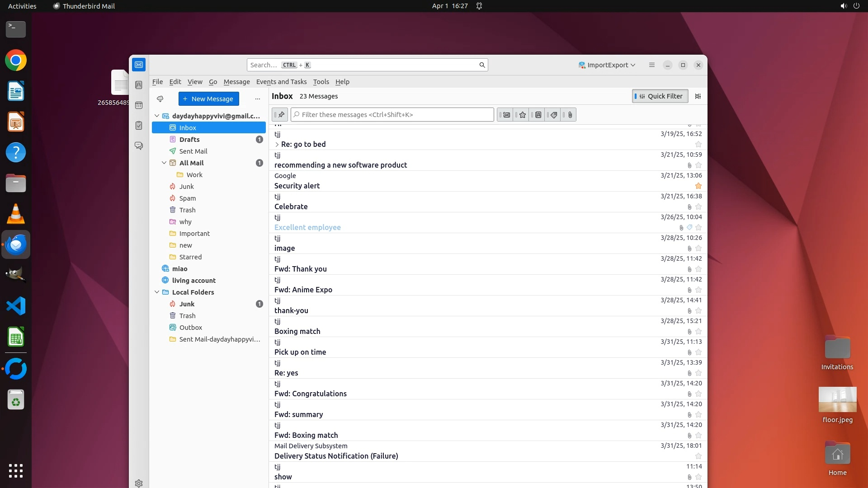Open the Events and Tasks menu
Viewport: 868px width, 488px height.
coord(281,82)
